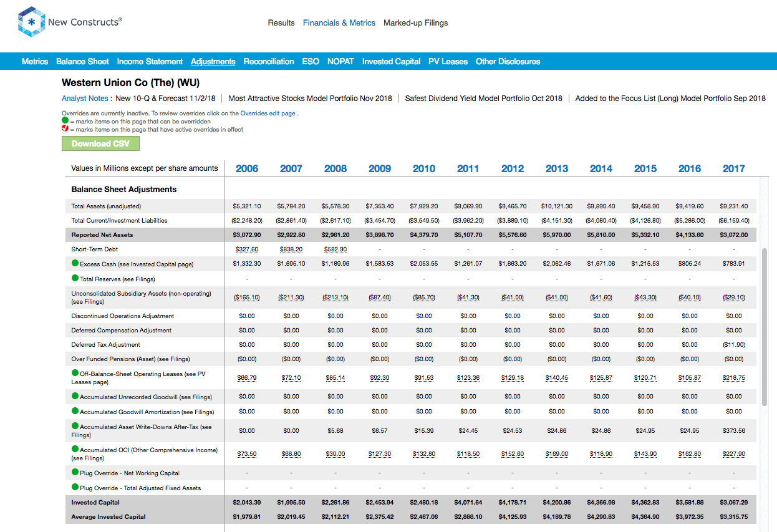Click the Balance Sheet Adjustments heading

(124, 189)
